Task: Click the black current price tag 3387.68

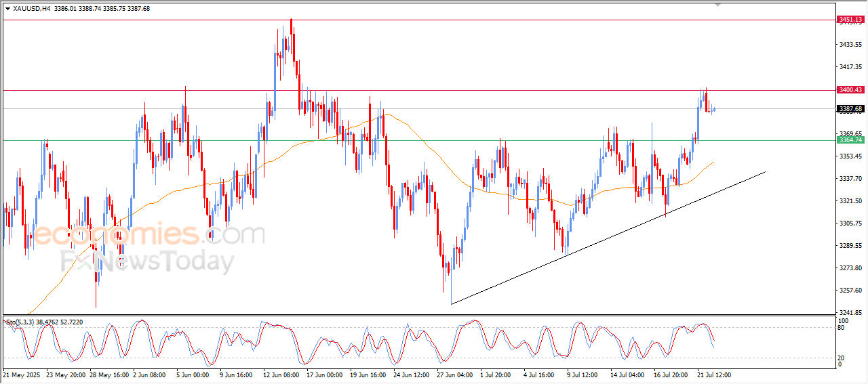Action: click(x=850, y=108)
